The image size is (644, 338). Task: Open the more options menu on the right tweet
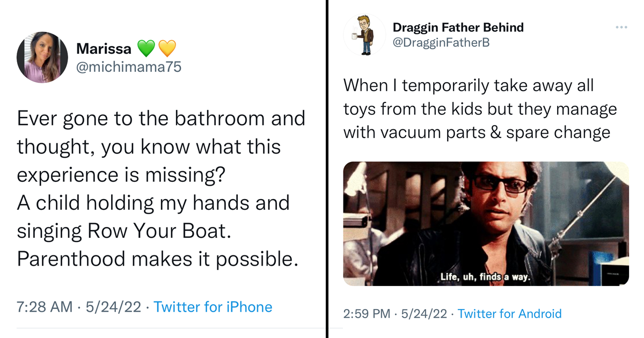point(621,27)
